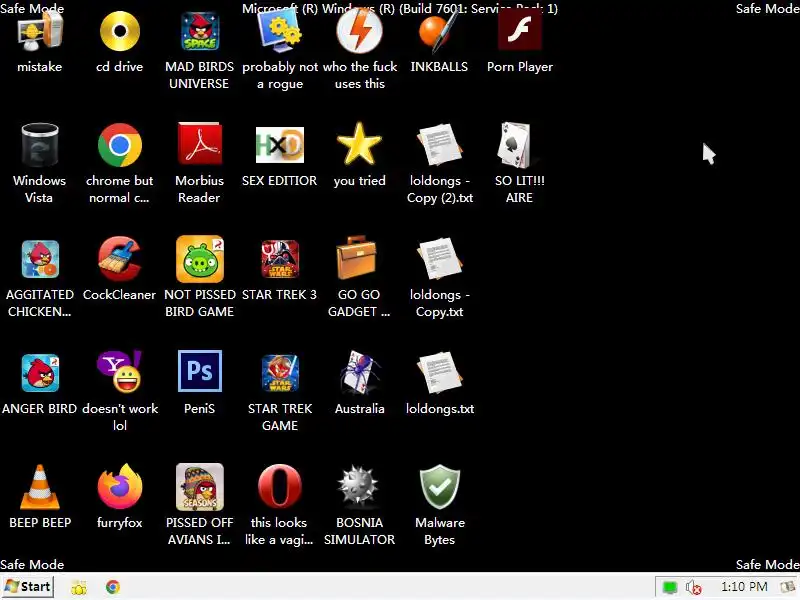This screenshot has width=800, height=600.
Task: Open the 'Australia' spider solitaire icon
Action: (360, 372)
